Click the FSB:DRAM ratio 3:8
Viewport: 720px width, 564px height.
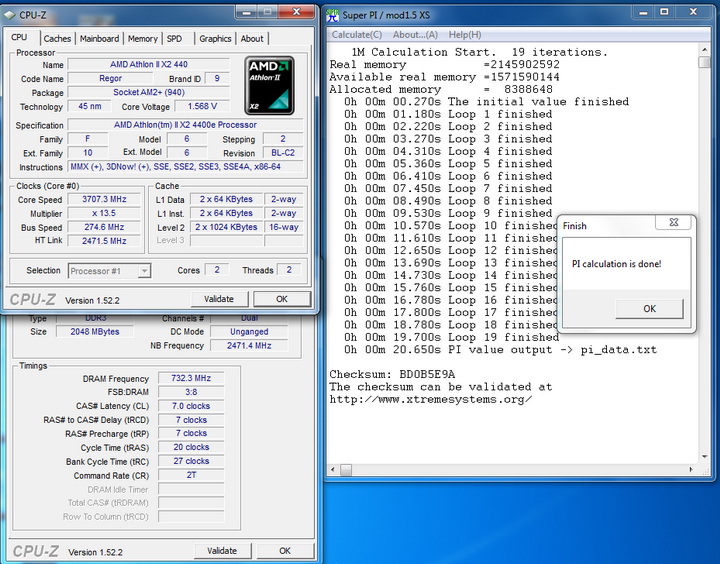[191, 392]
